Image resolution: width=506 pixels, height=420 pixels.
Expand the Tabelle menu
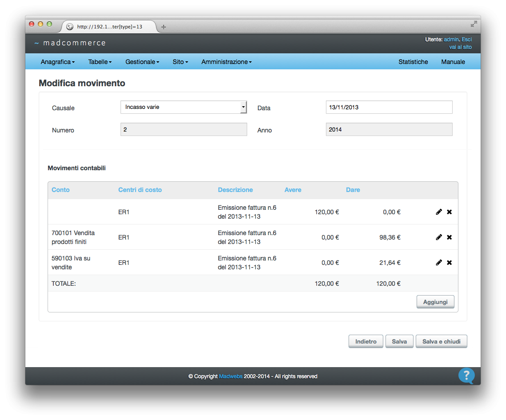[100, 62]
